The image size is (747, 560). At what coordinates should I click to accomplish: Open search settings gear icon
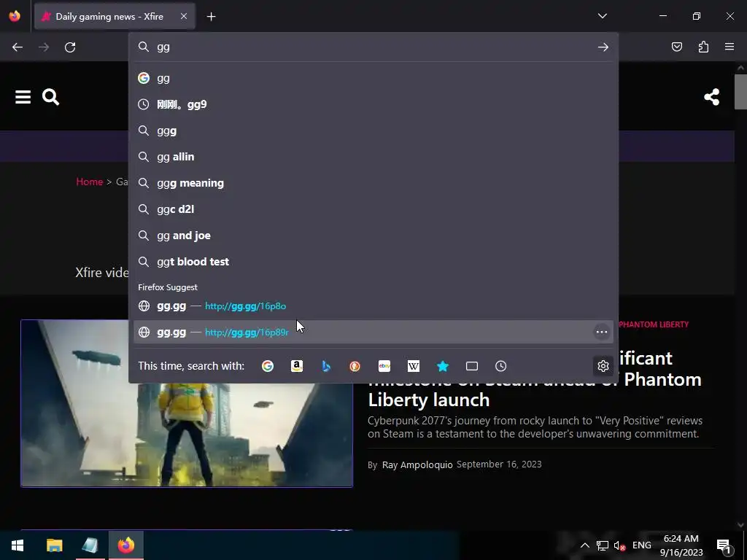click(603, 366)
